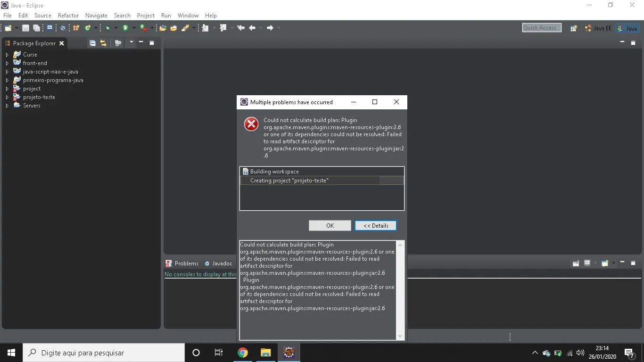Viewport: 644px width, 362px height.
Task: Click the Last Edit Location icon
Action: [241, 28]
